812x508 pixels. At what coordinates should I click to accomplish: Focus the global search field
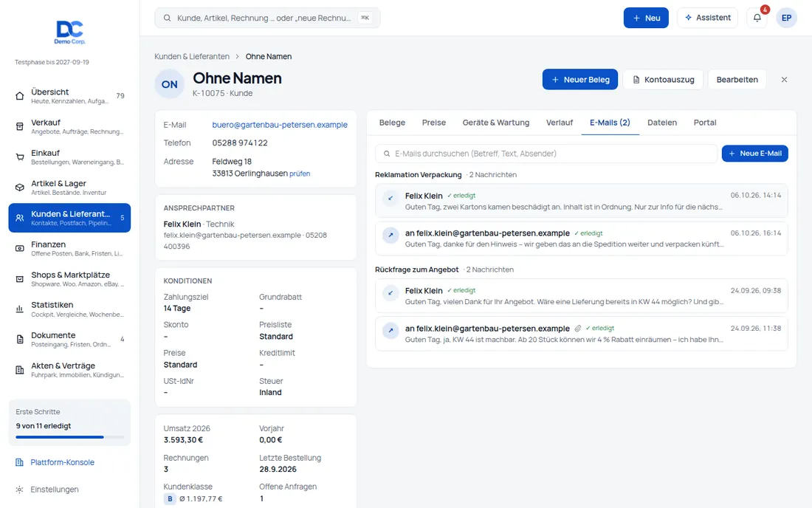267,18
